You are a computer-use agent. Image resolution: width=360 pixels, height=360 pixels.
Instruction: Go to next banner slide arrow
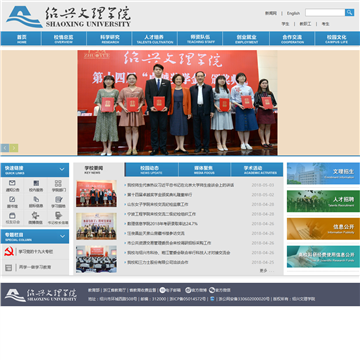click(x=14, y=148)
